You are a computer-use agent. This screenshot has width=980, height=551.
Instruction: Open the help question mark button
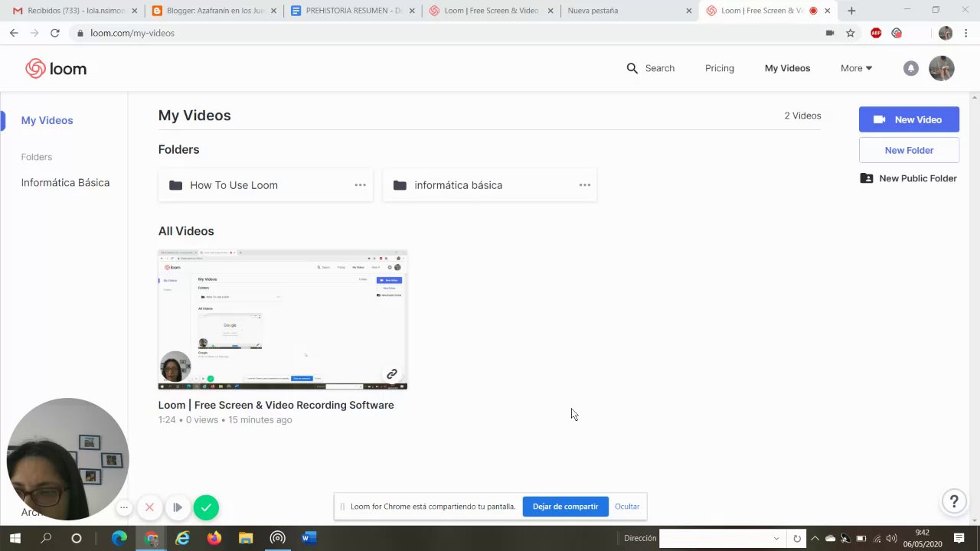click(x=954, y=502)
